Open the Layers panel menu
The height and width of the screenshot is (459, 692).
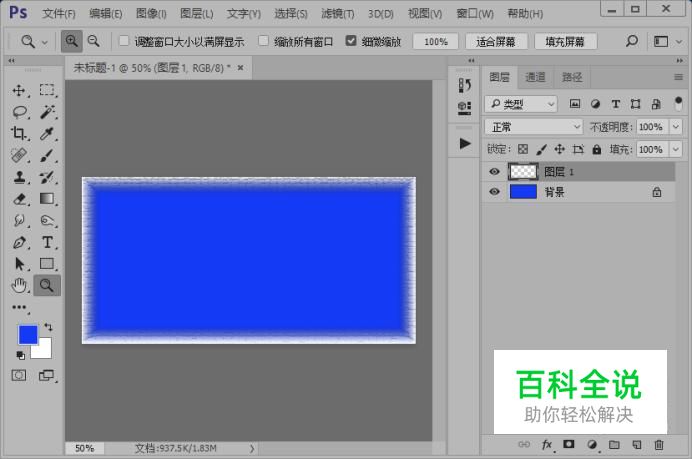point(678,78)
